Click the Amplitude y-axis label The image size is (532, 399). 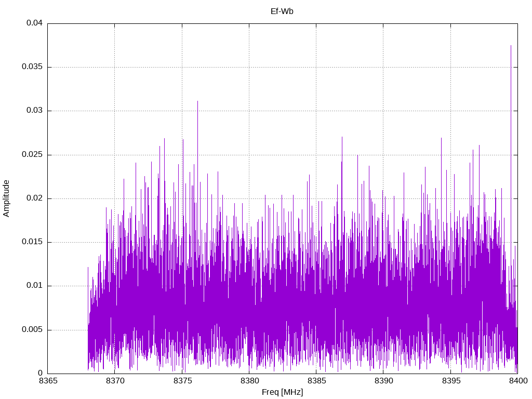[x=7, y=198]
